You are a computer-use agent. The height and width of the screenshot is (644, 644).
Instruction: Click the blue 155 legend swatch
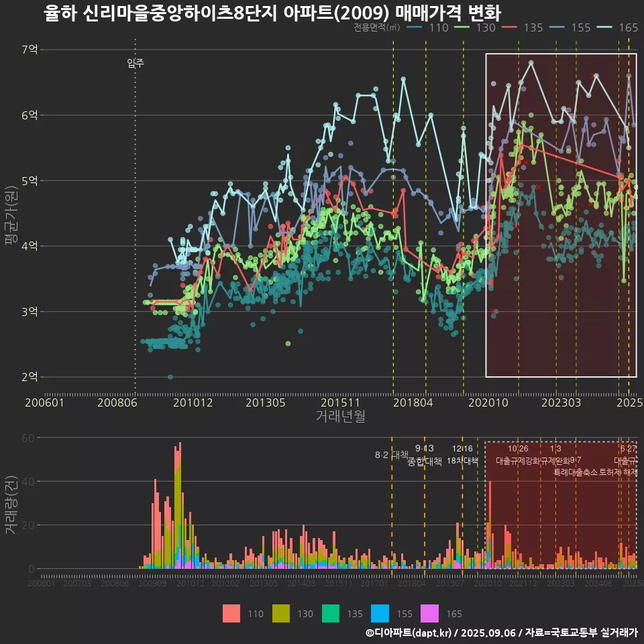pos(380,614)
